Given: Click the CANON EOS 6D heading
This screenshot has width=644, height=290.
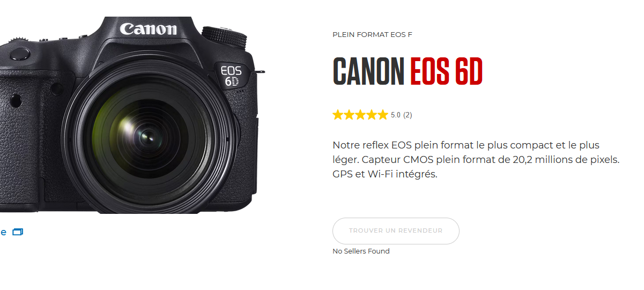Looking at the screenshot, I should (x=408, y=71).
